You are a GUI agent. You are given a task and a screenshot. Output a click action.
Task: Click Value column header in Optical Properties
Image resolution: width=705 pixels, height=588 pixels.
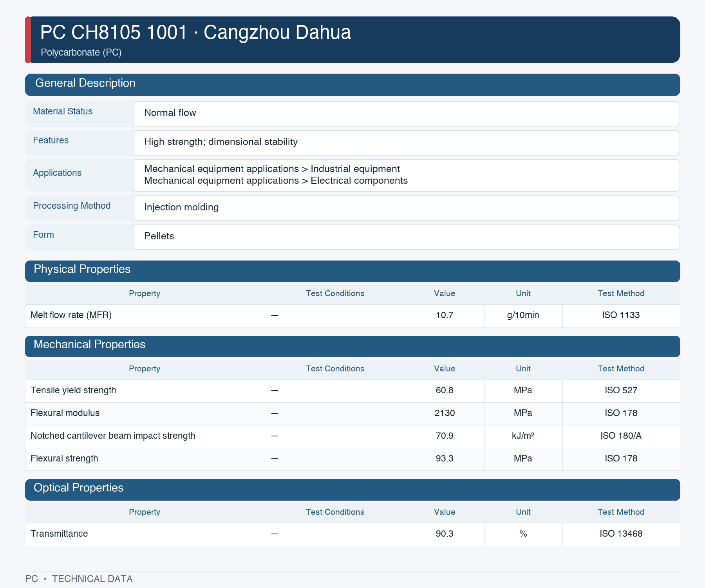445,512
